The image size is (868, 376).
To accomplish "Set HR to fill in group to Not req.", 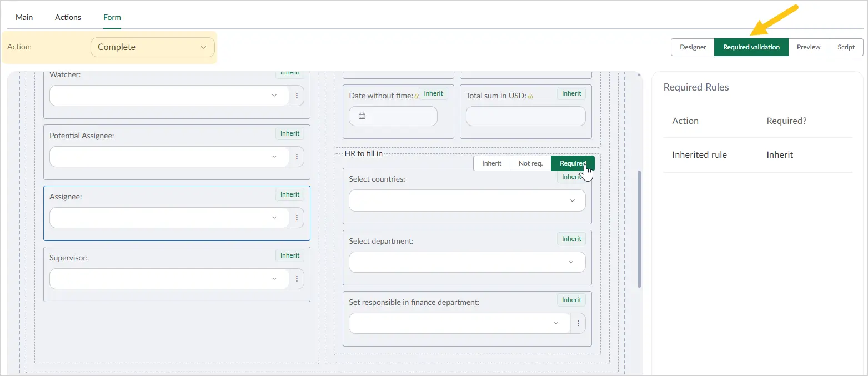I will tap(530, 163).
